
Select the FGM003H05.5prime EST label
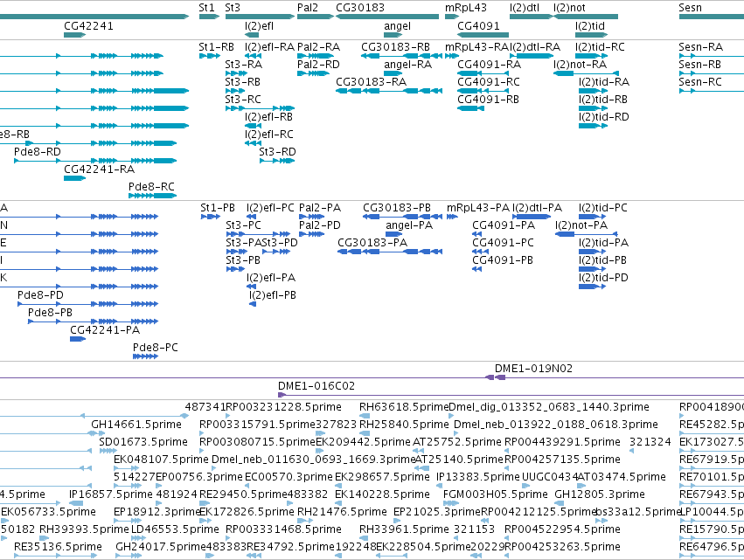(496, 494)
